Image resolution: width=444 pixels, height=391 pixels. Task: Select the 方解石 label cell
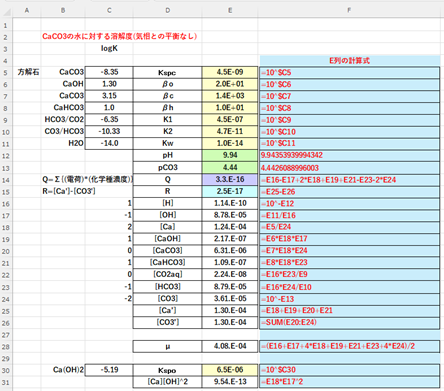27,72
